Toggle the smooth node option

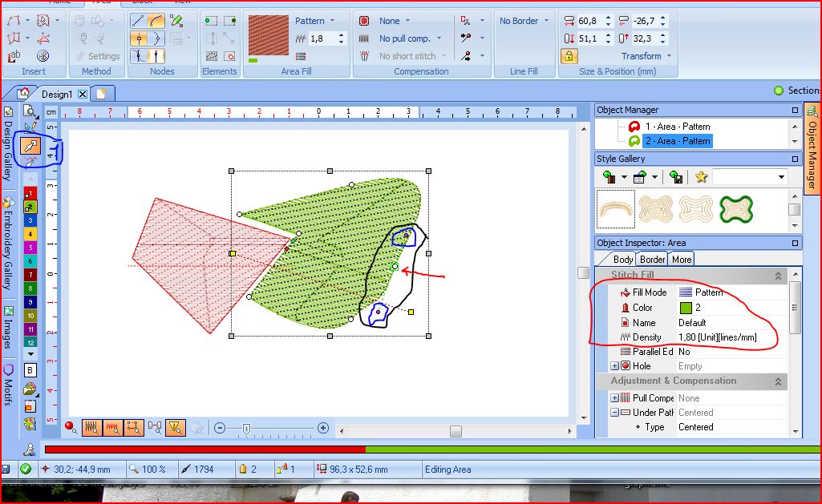point(156,38)
